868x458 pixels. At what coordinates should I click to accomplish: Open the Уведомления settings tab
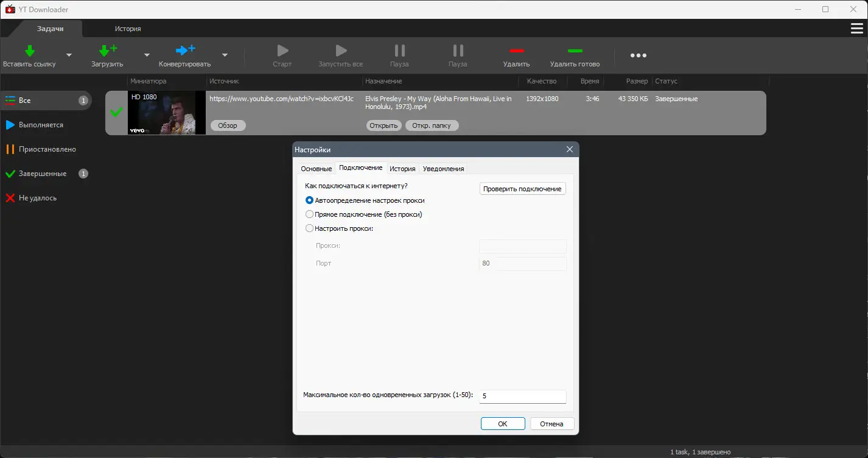pyautogui.click(x=443, y=168)
